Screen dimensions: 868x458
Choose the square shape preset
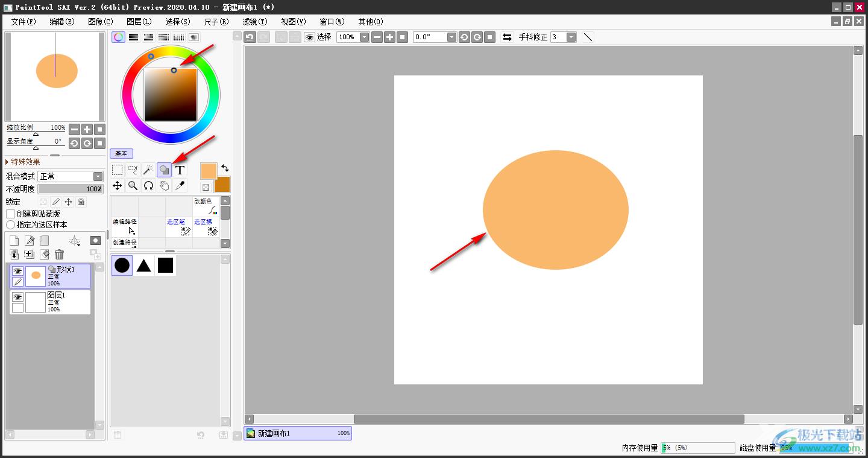165,265
